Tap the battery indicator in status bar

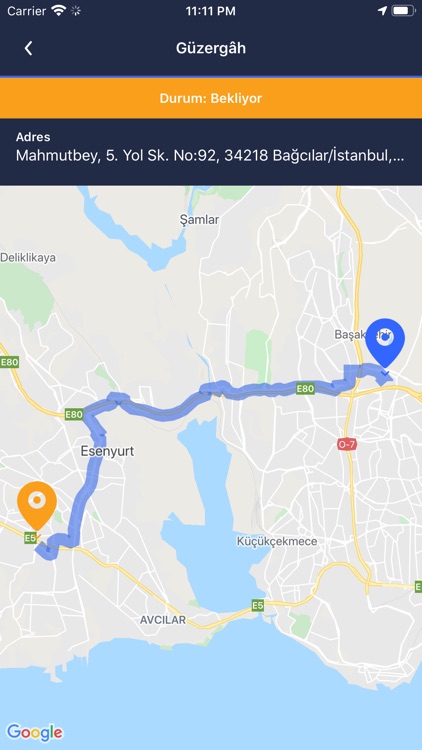pyautogui.click(x=403, y=11)
